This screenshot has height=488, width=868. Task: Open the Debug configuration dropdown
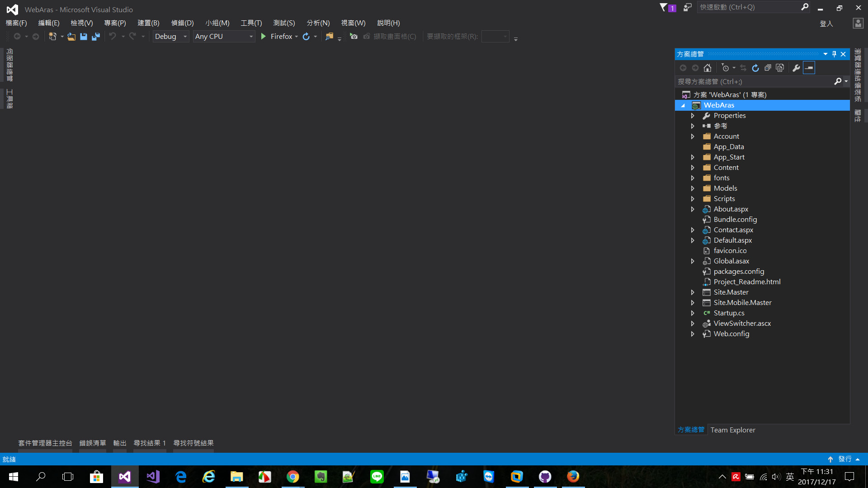185,37
